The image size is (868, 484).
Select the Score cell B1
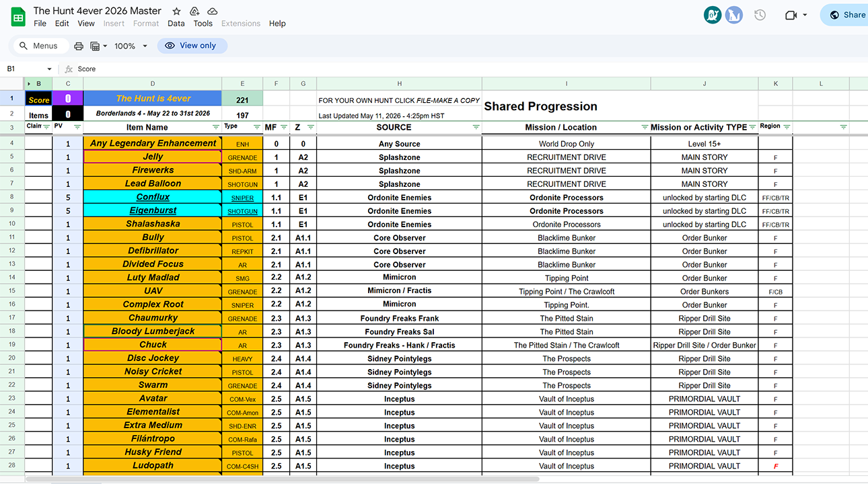tap(38, 99)
